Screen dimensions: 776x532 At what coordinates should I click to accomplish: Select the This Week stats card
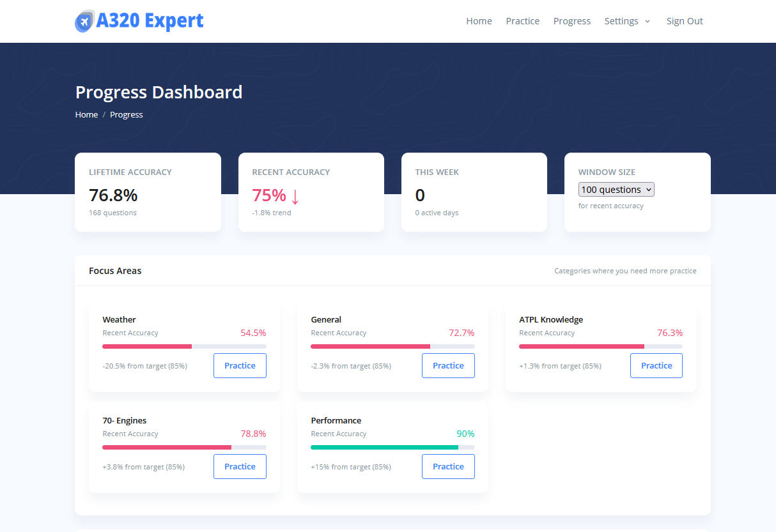click(474, 192)
